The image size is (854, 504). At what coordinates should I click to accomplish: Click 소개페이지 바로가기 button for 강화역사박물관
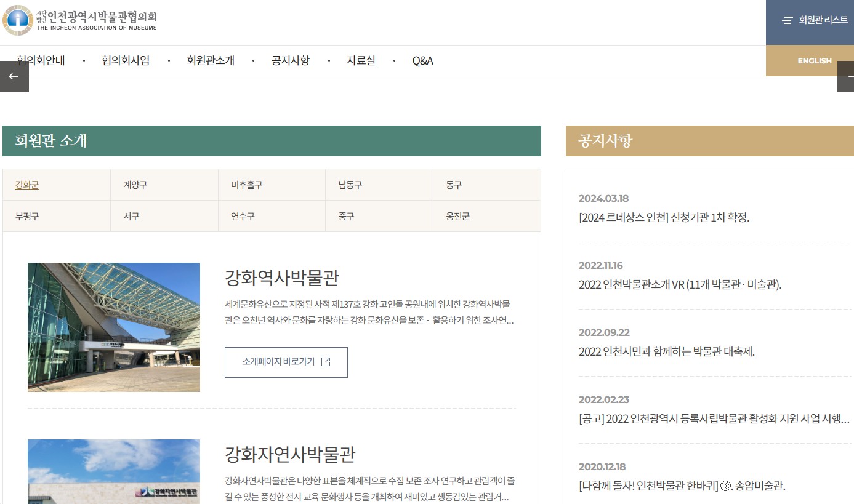pyautogui.click(x=286, y=362)
